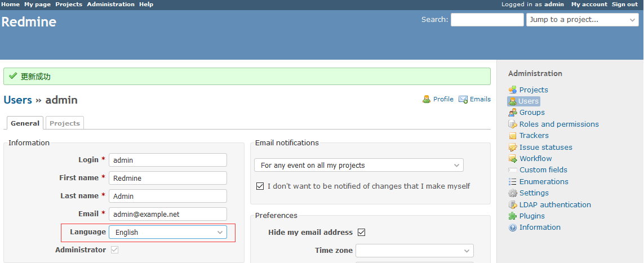The width and height of the screenshot is (644, 263).
Task: Click the Profile icon next to Emails
Action: coord(427,100)
